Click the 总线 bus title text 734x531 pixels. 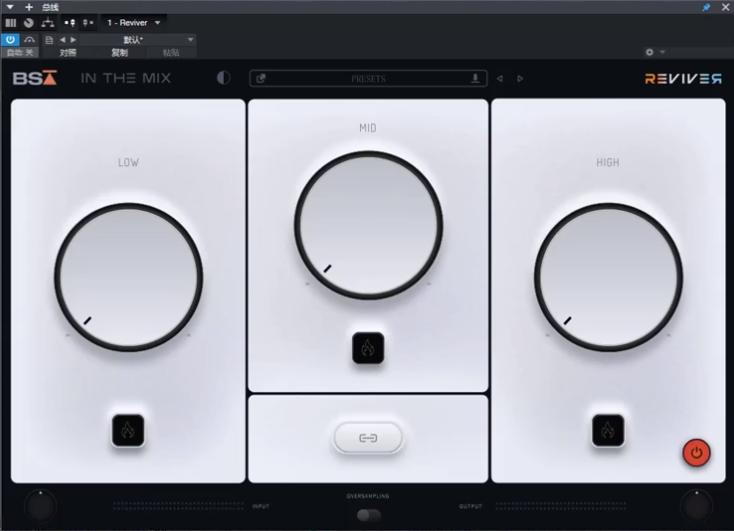click(50, 7)
